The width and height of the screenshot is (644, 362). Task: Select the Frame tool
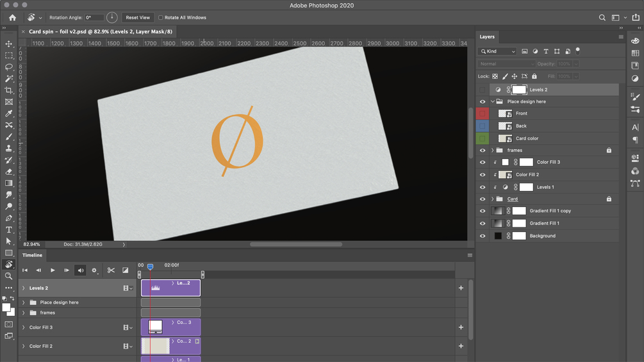pos(8,102)
